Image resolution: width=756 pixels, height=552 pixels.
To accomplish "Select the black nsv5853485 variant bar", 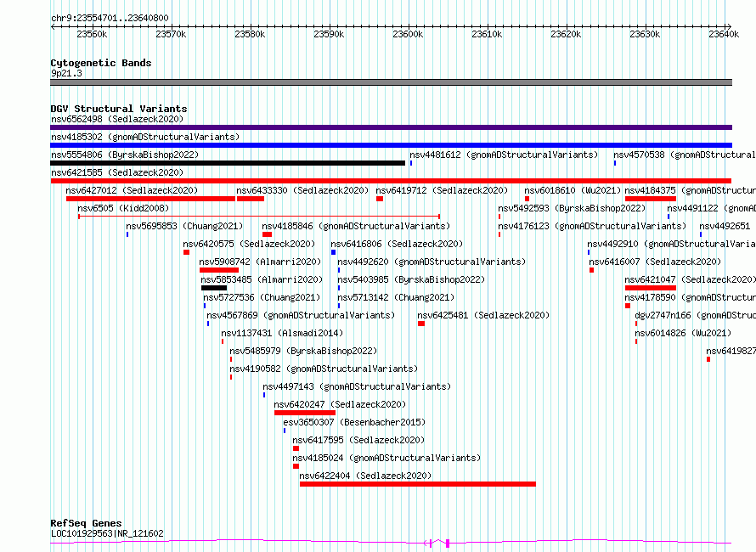I will point(214,288).
